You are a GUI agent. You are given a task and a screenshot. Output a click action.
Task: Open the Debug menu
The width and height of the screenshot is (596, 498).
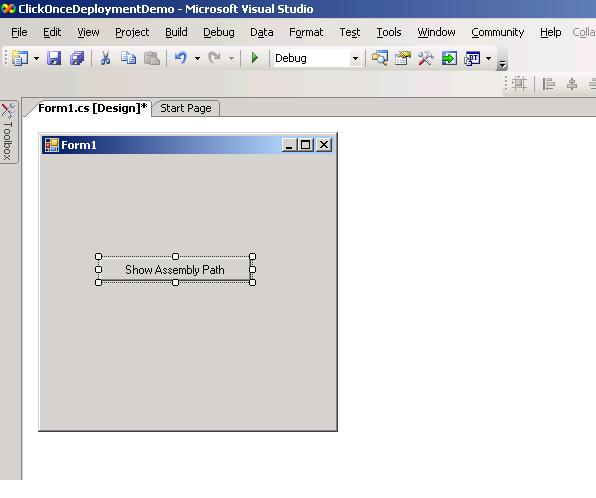[219, 32]
